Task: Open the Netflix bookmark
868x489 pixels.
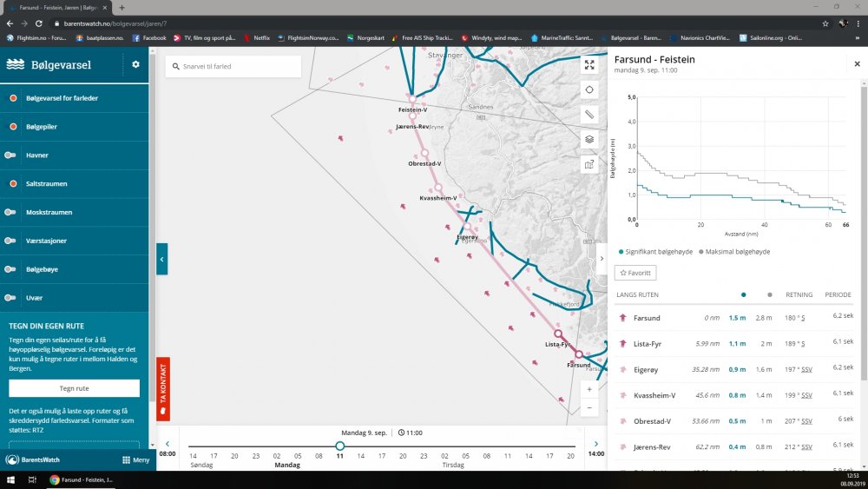Action: [x=257, y=37]
